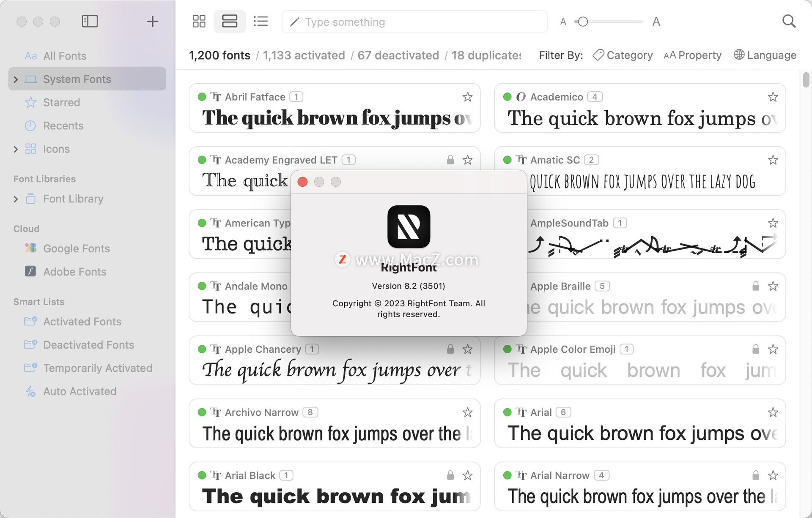
Task: Open the Property filter dropdown
Action: 692,55
